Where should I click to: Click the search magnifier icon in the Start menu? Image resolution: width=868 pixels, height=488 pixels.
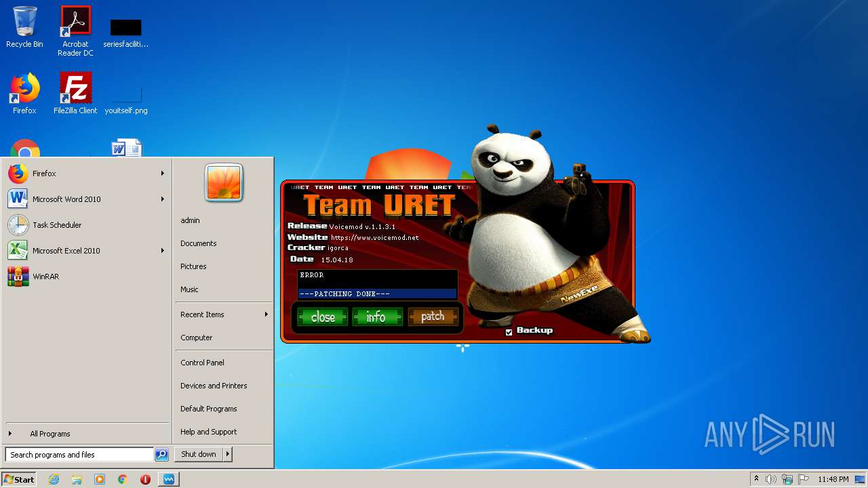[x=161, y=455]
